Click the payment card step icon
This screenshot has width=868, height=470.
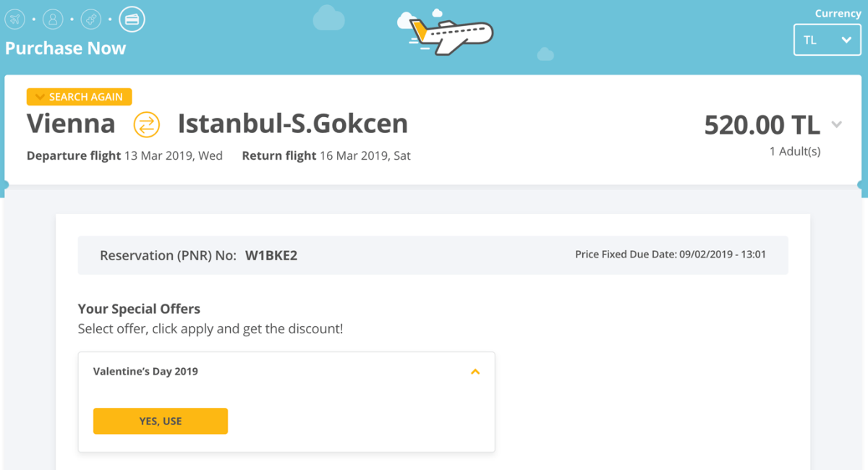pos(132,19)
